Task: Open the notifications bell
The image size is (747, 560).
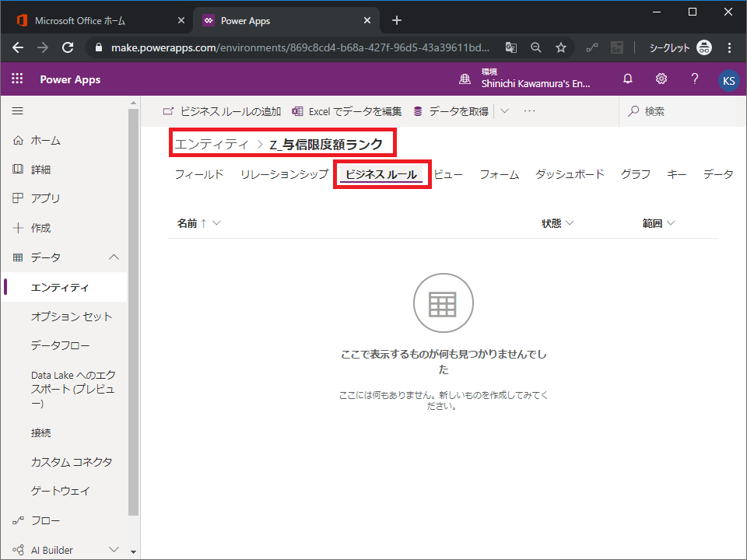Action: coord(628,79)
